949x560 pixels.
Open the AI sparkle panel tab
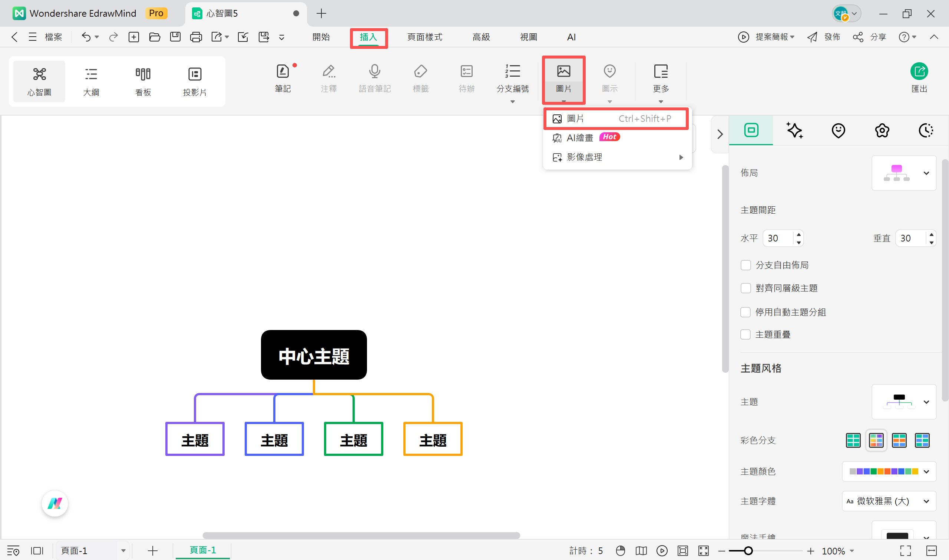coord(794,131)
